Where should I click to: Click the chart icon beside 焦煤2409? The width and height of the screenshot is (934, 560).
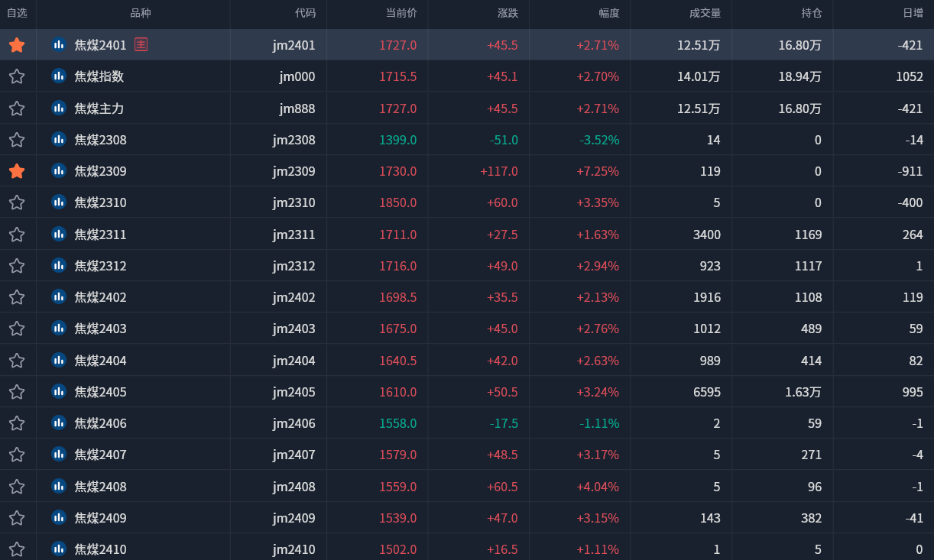click(x=59, y=517)
